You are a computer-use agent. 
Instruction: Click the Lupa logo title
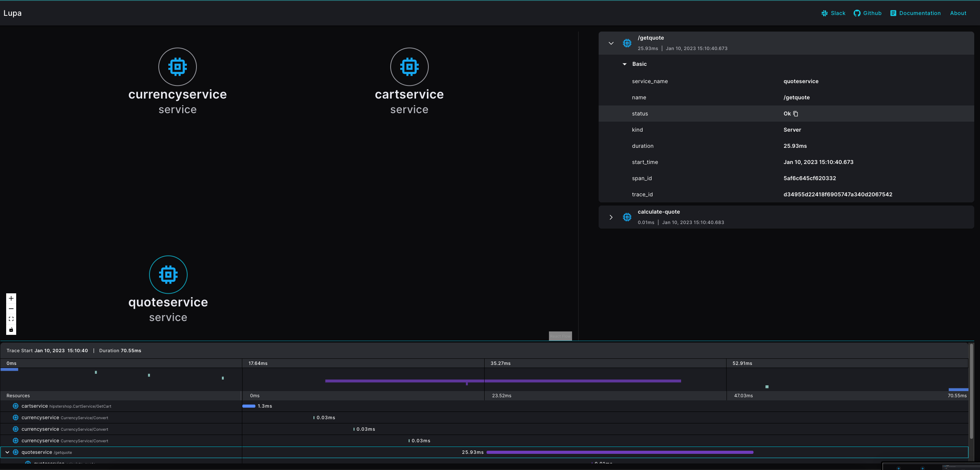point(13,13)
